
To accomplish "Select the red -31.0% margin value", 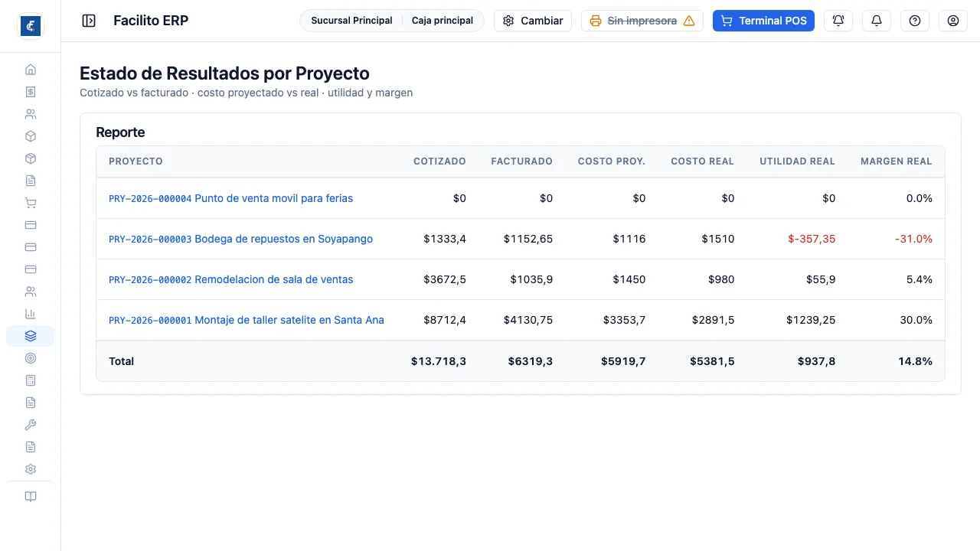I will [913, 239].
